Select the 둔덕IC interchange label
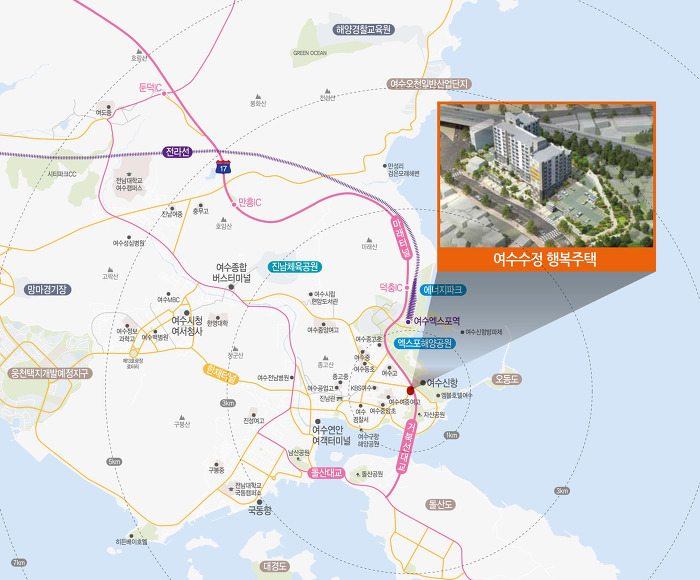700x580 pixels. [x=150, y=88]
